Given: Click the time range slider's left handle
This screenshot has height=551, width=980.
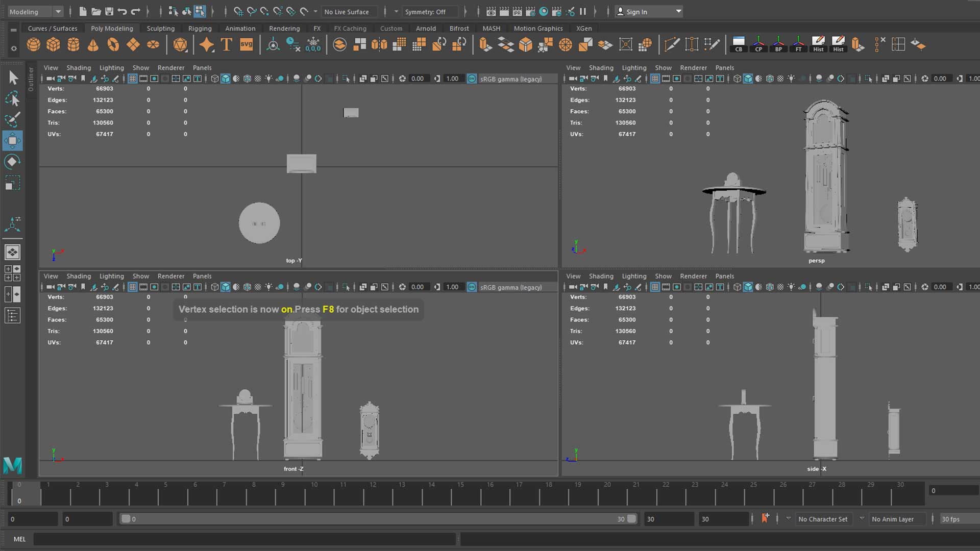Looking at the screenshot, I should (126, 519).
